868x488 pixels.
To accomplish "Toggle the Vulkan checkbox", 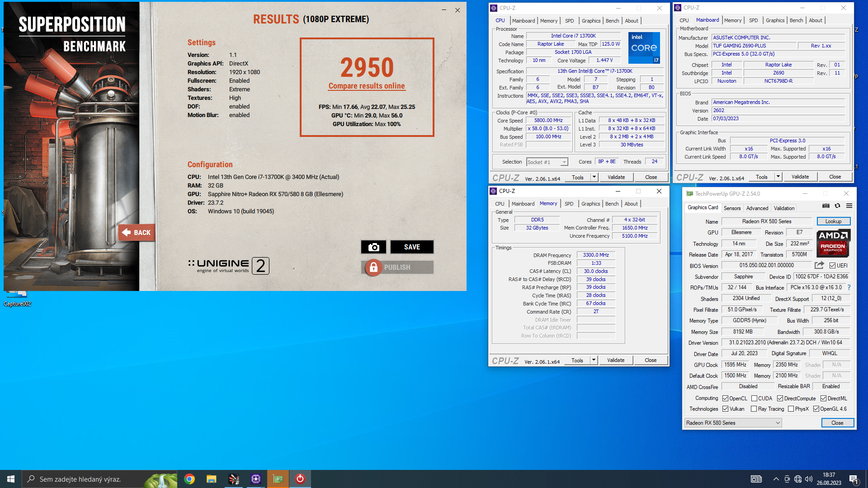I will pos(725,409).
